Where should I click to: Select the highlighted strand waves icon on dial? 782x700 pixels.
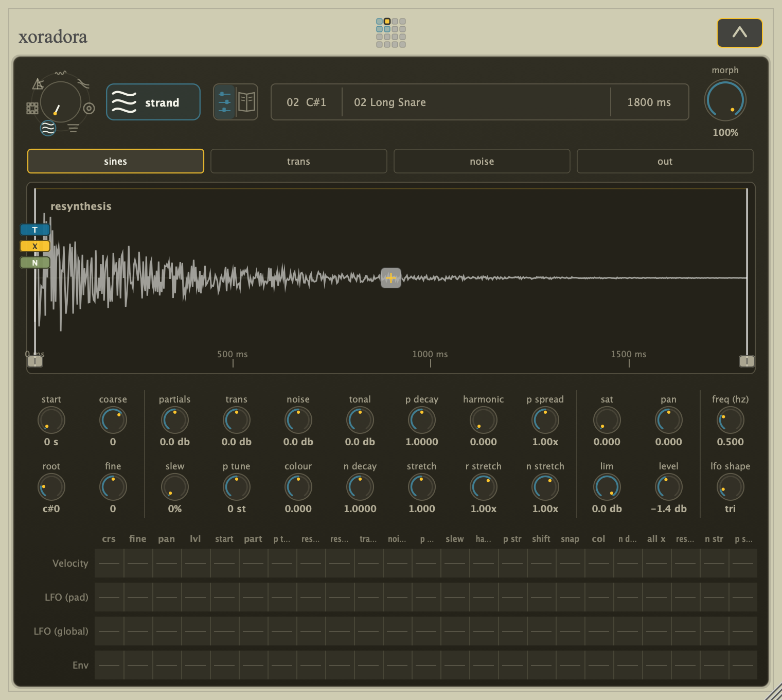click(x=48, y=128)
